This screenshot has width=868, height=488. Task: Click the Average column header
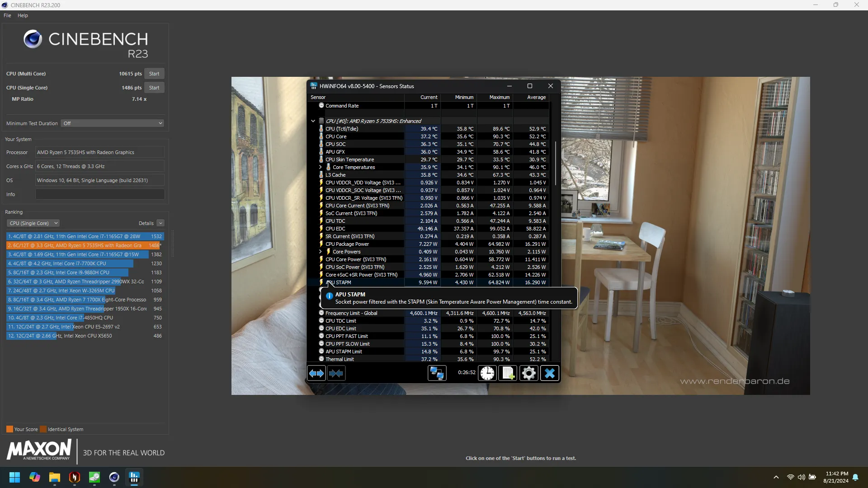pos(531,97)
